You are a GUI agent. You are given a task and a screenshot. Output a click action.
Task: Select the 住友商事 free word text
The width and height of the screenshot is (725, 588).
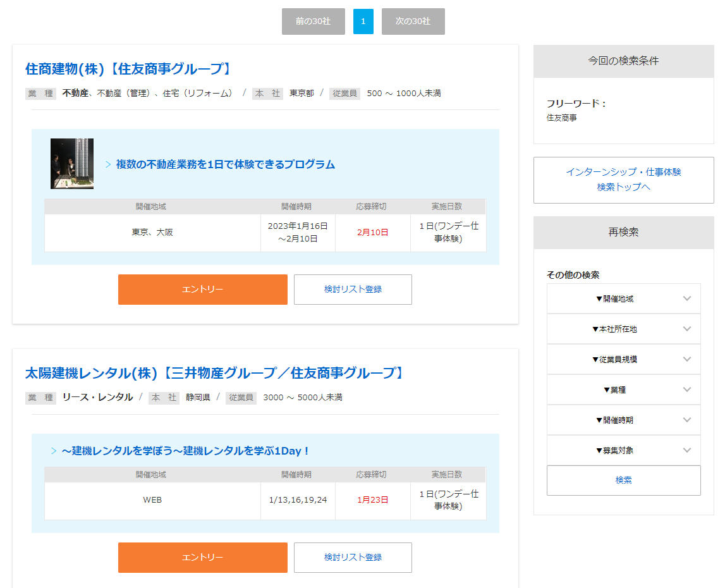pos(561,118)
